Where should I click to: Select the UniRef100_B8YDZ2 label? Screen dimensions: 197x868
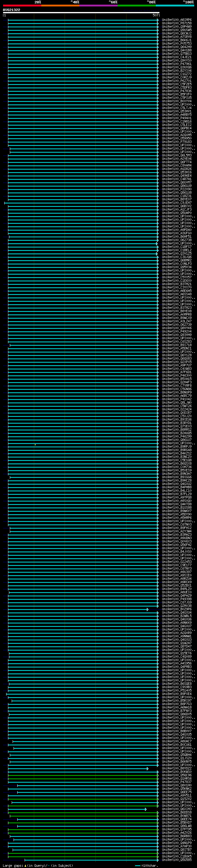177,768
